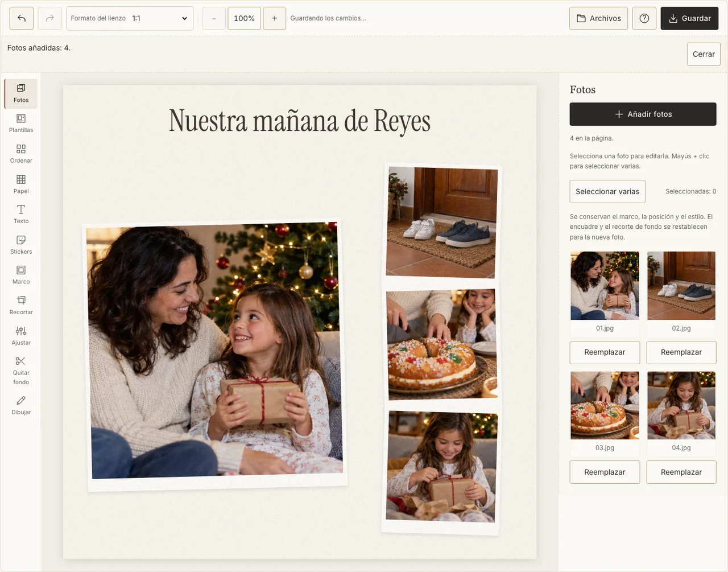Select the 02.jpg shoes thumbnail
The image size is (728, 572).
(681, 286)
